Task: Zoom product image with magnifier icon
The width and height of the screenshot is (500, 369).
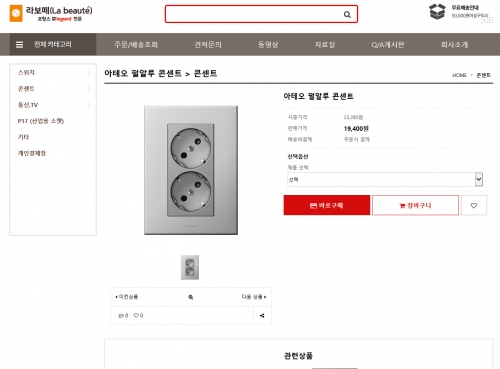Action: 191,297
